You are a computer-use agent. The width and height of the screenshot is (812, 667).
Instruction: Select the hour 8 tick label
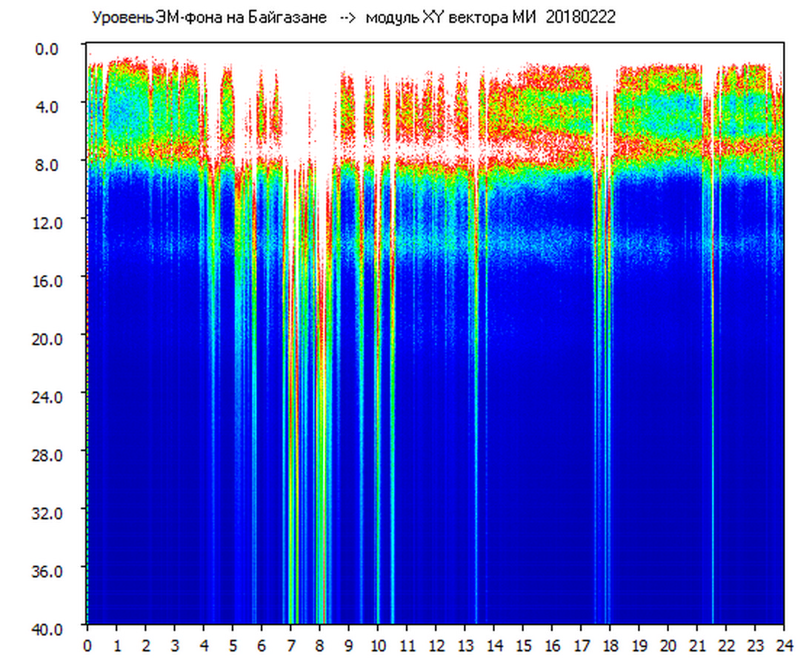point(319,646)
